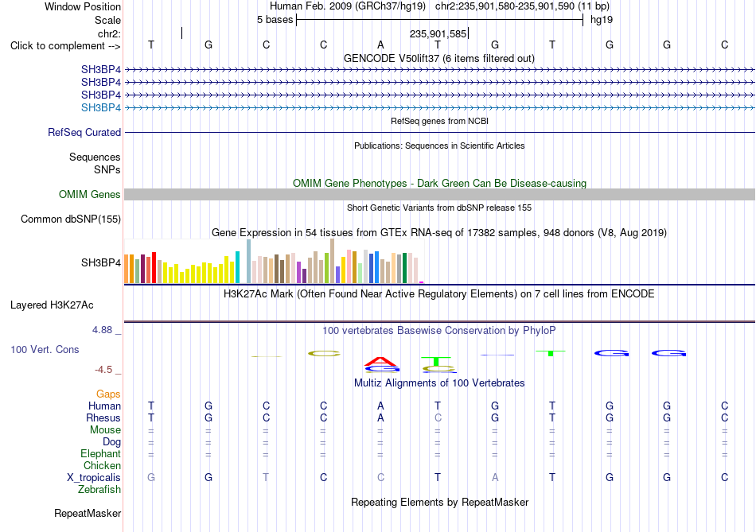Screen dimensions: 756x532
Task: Click the -4.5 PhyloP lower scale value
Action: 103,370
